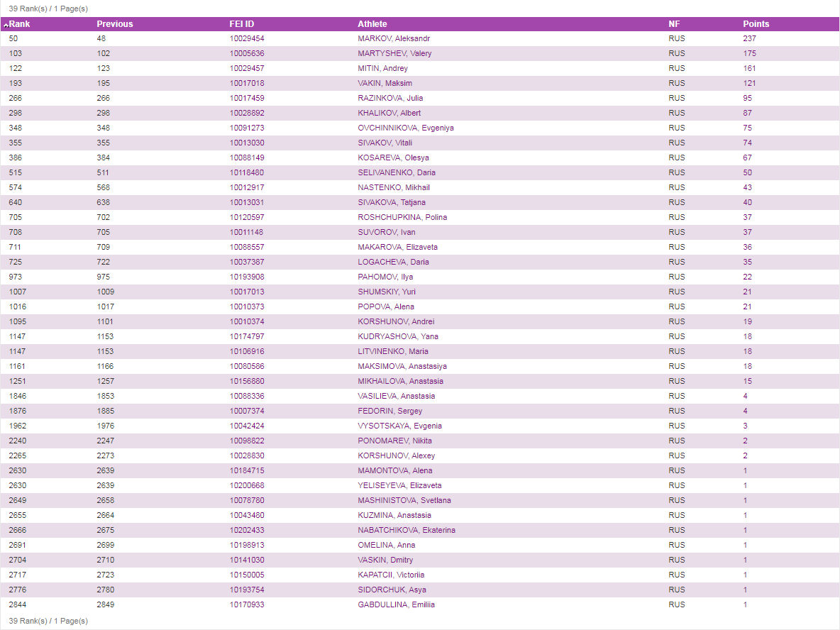This screenshot has width=840, height=630.
Task: Open athlete PONOMAREV, Nikita
Action: [395, 441]
